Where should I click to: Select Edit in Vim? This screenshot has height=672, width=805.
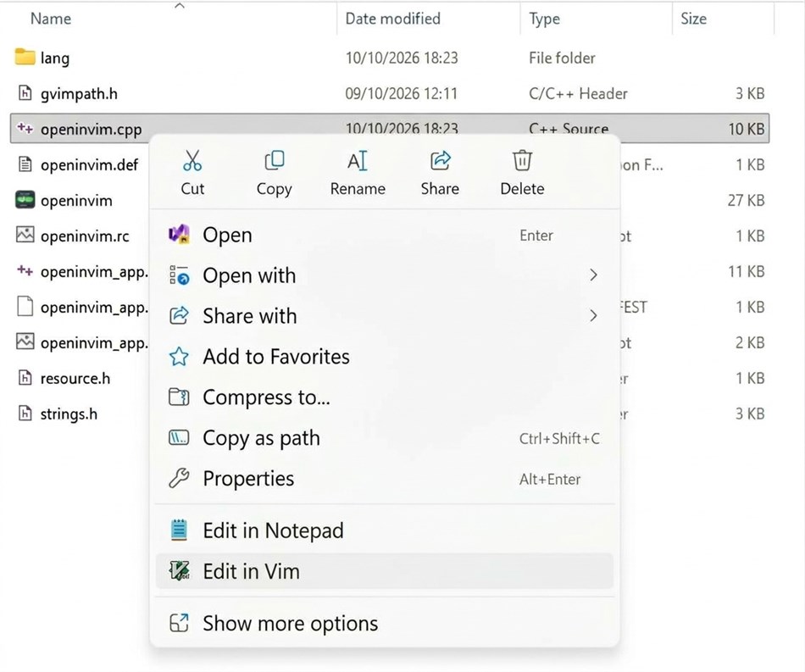(384, 571)
